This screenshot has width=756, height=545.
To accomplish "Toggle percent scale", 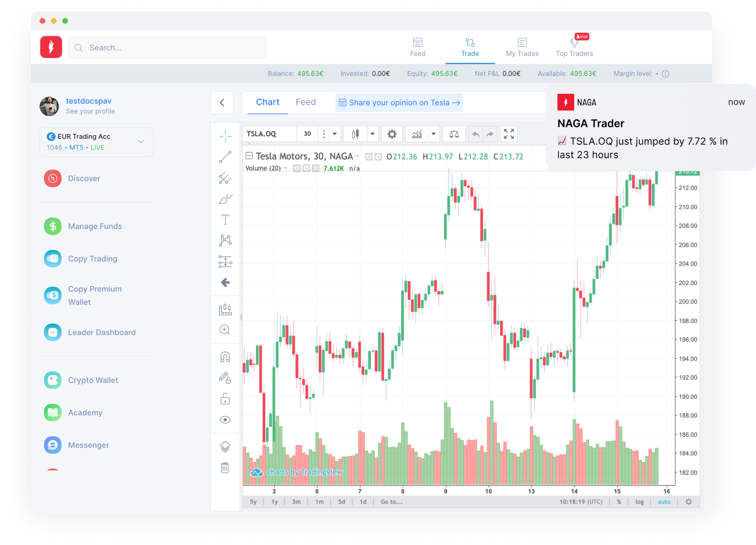I will click(x=619, y=501).
